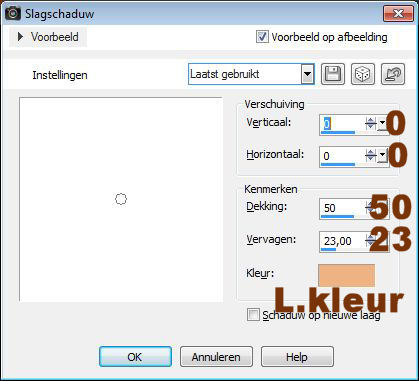Open the Horizontaal slider dropdown arrow
419x381 pixels.
click(383, 156)
